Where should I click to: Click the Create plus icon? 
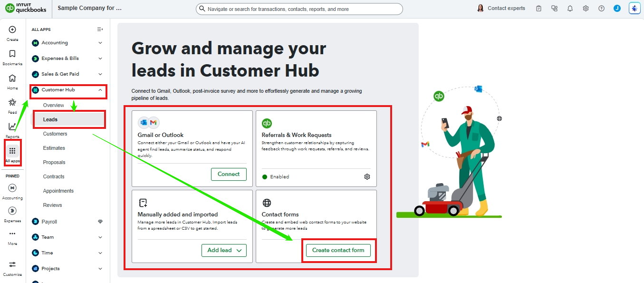[12, 29]
